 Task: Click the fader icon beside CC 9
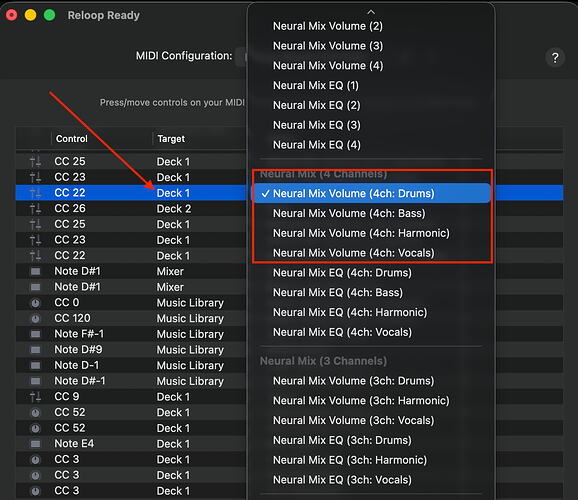(35, 397)
